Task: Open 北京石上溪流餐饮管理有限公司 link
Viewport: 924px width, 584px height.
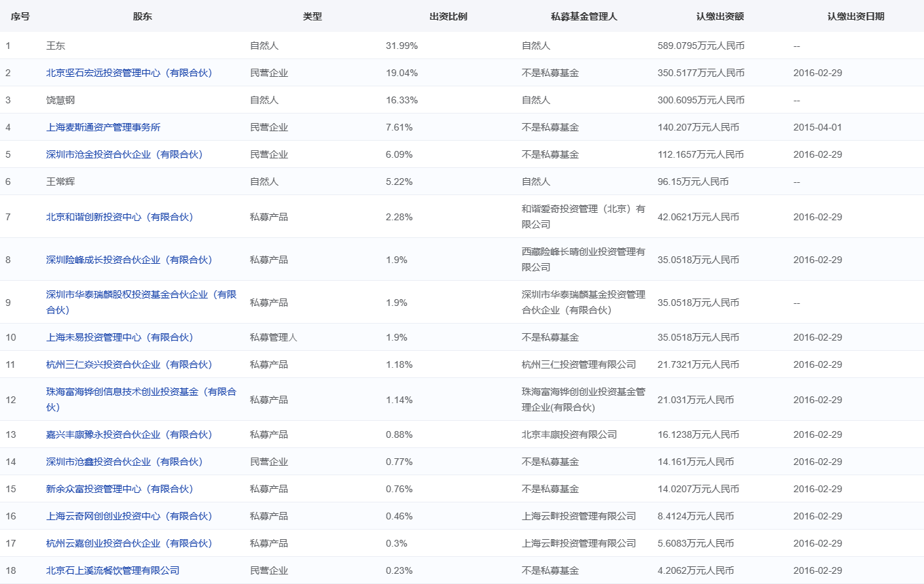Action: [x=113, y=570]
